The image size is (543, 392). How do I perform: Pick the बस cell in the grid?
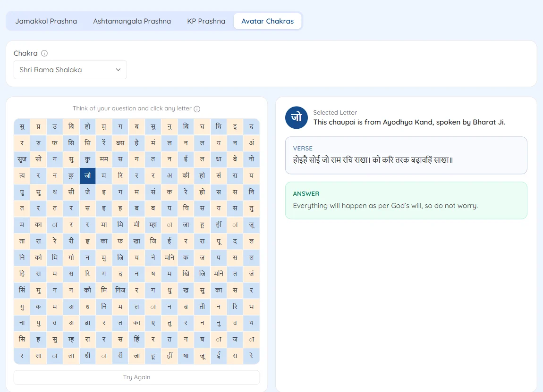pos(120,142)
